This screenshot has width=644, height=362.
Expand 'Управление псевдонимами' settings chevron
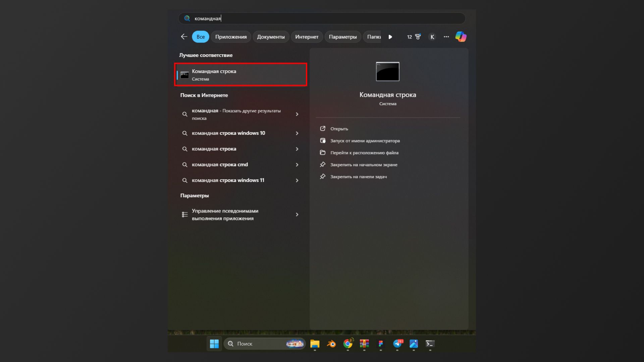pos(297,215)
